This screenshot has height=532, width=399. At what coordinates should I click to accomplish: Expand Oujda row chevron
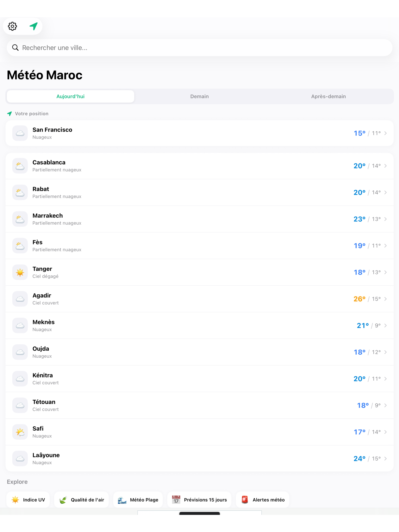[386, 352]
